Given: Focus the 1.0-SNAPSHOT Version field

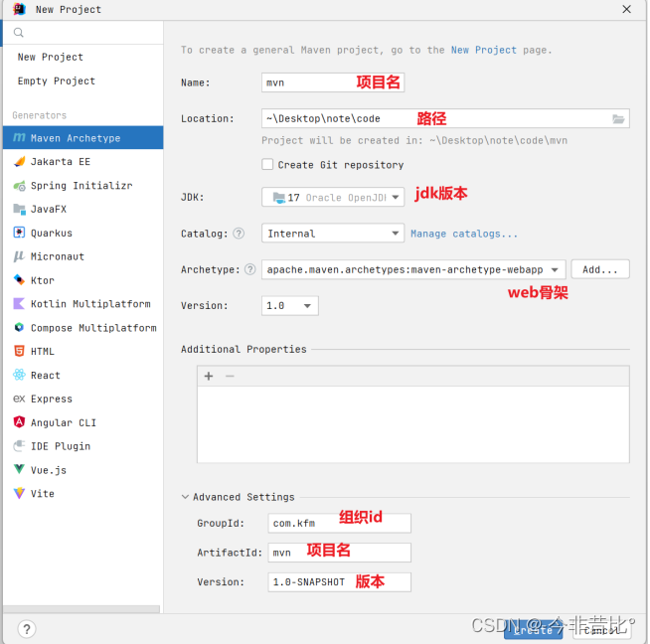Looking at the screenshot, I should point(340,581).
